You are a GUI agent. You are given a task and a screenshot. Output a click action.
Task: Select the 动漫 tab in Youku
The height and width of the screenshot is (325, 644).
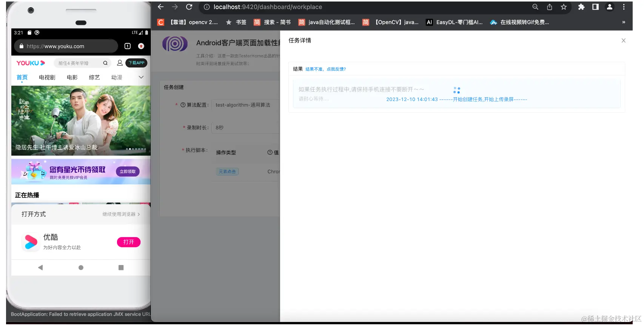117,77
